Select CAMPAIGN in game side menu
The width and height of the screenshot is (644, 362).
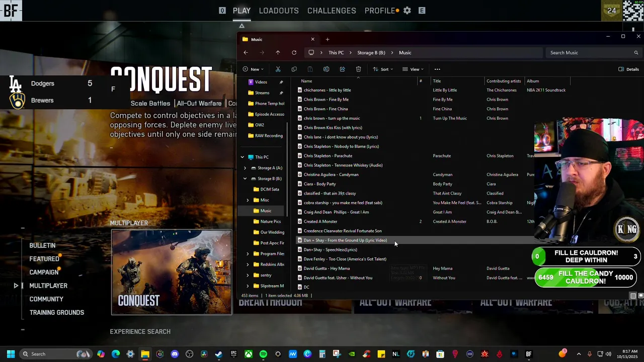tap(44, 272)
